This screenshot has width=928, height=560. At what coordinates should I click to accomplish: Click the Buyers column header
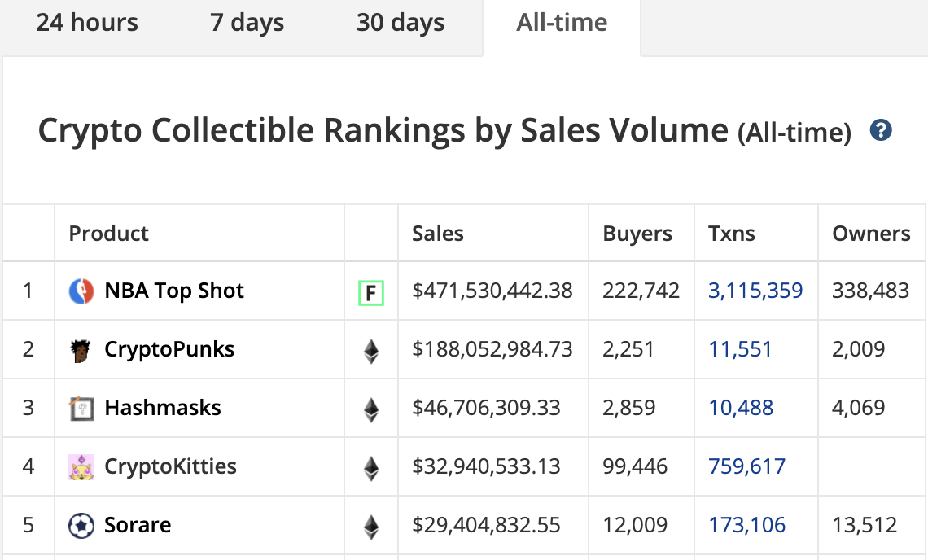click(637, 234)
